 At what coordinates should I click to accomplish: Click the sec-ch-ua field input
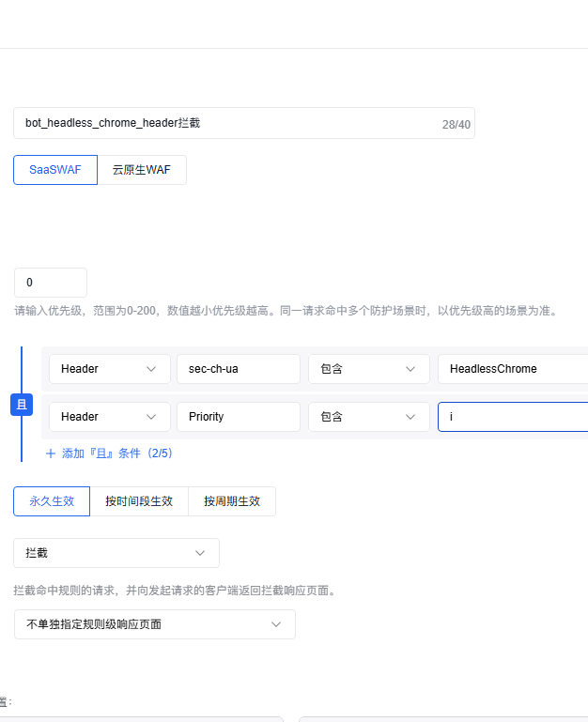point(239,369)
